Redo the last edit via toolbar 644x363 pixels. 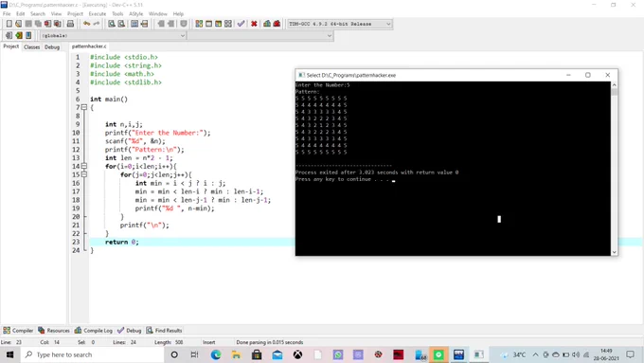coord(96,24)
